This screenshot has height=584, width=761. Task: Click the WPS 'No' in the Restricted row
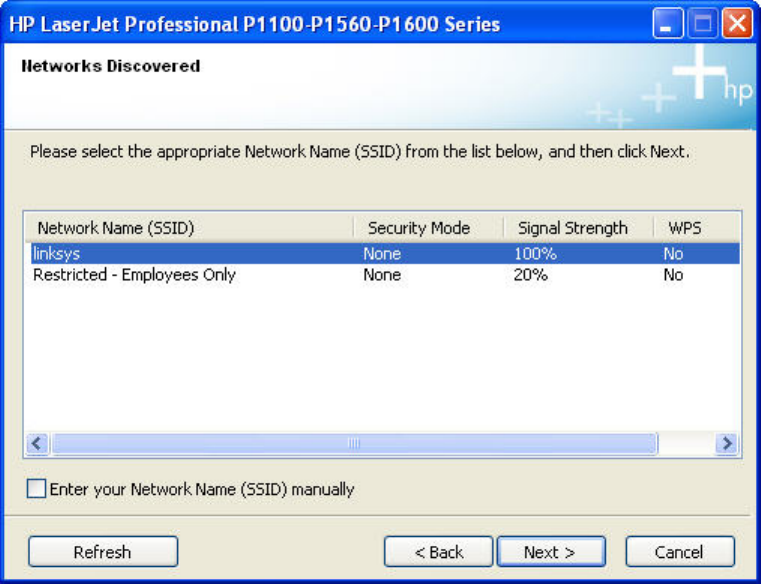[673, 275]
